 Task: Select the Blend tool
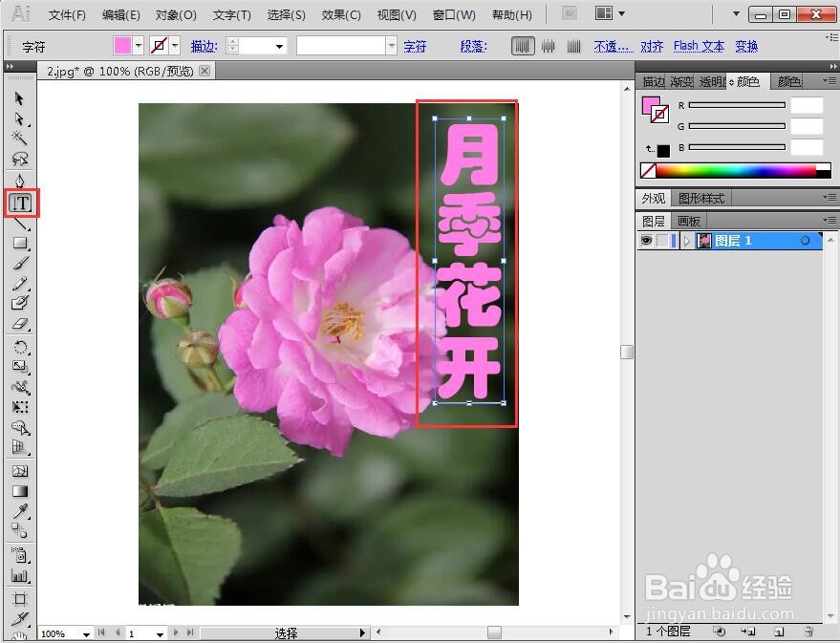click(20, 530)
